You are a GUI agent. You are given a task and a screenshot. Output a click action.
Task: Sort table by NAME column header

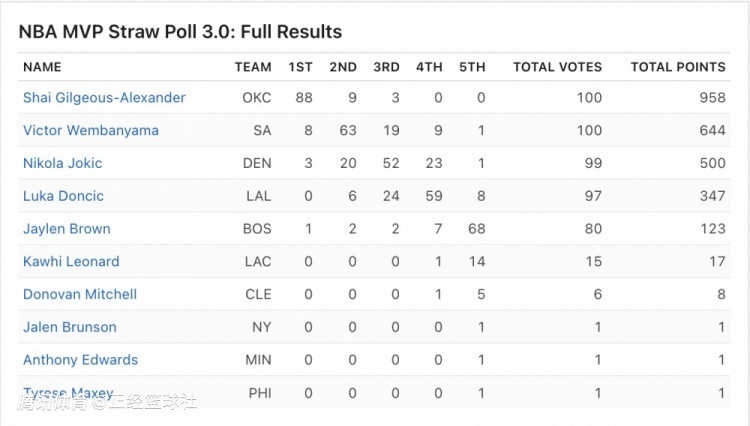42,67
